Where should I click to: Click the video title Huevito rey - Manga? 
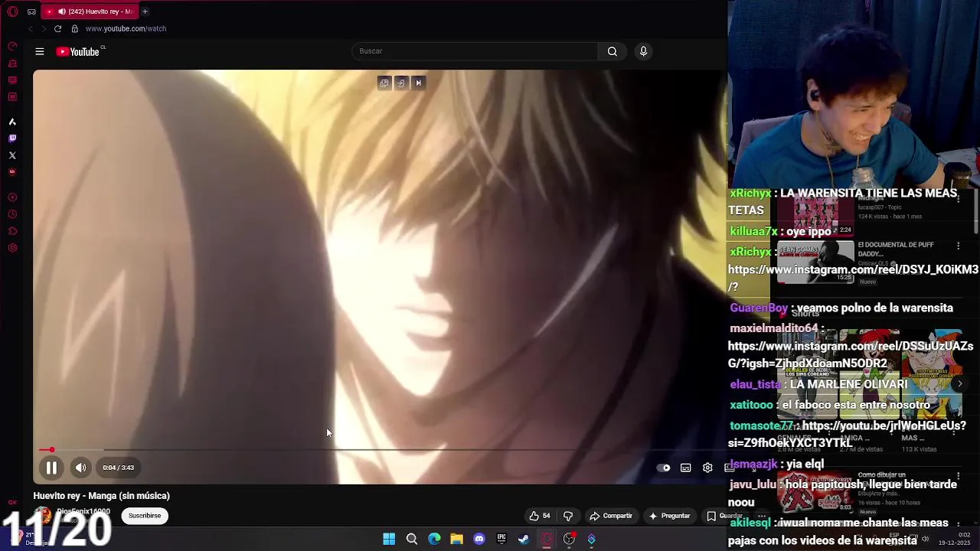coord(102,496)
